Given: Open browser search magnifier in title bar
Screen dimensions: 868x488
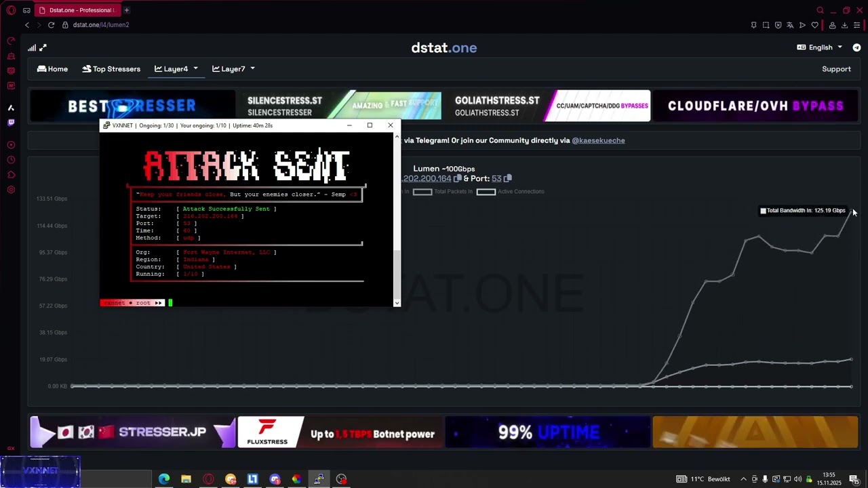Looking at the screenshot, I should point(820,10).
